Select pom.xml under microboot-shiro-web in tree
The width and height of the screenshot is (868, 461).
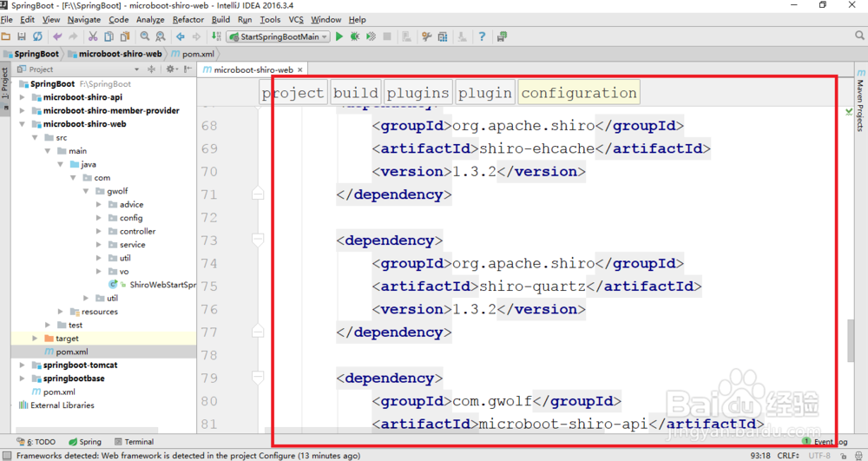[x=72, y=352]
